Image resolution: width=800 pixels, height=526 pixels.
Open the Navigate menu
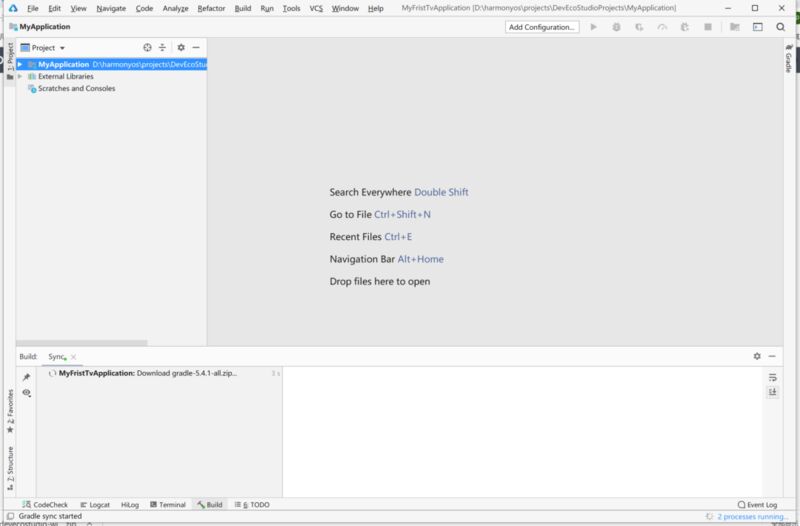(111, 8)
